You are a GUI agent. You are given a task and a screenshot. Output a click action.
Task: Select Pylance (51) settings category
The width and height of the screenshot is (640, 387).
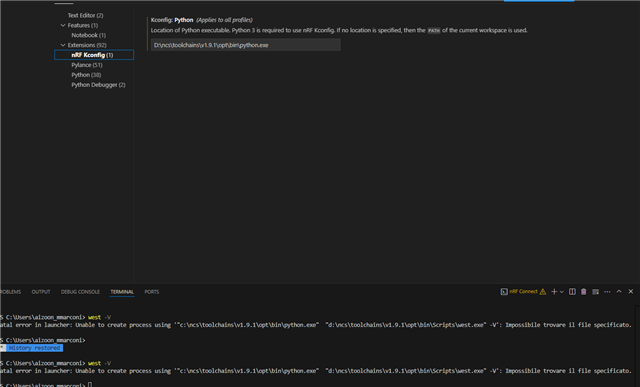point(87,65)
